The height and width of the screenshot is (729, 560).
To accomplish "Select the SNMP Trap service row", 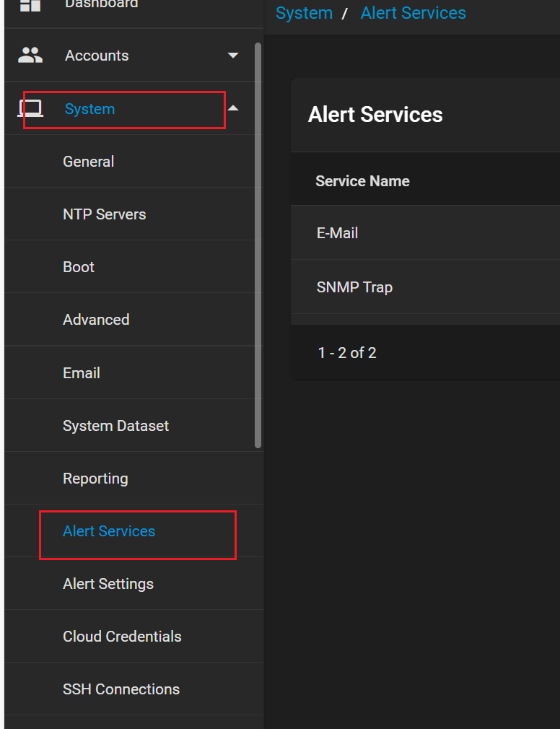I will tap(354, 287).
